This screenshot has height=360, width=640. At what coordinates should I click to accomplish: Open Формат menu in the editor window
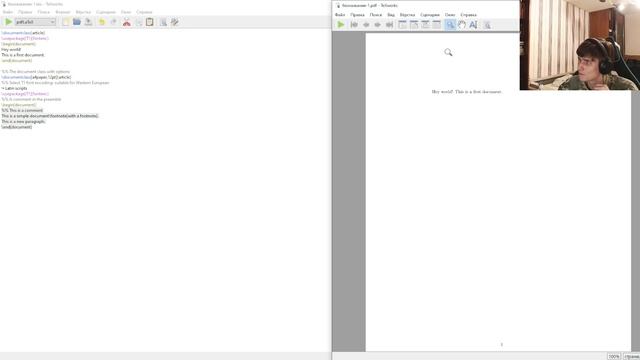coord(63,12)
